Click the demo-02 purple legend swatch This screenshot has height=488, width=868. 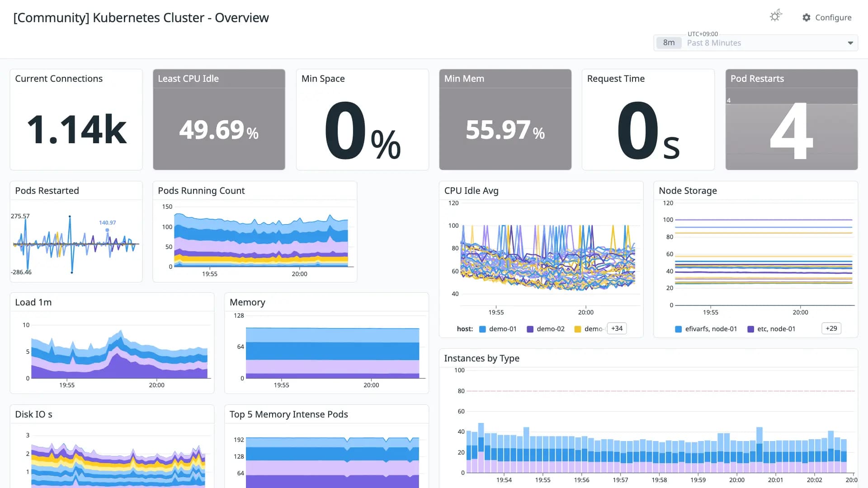point(530,329)
